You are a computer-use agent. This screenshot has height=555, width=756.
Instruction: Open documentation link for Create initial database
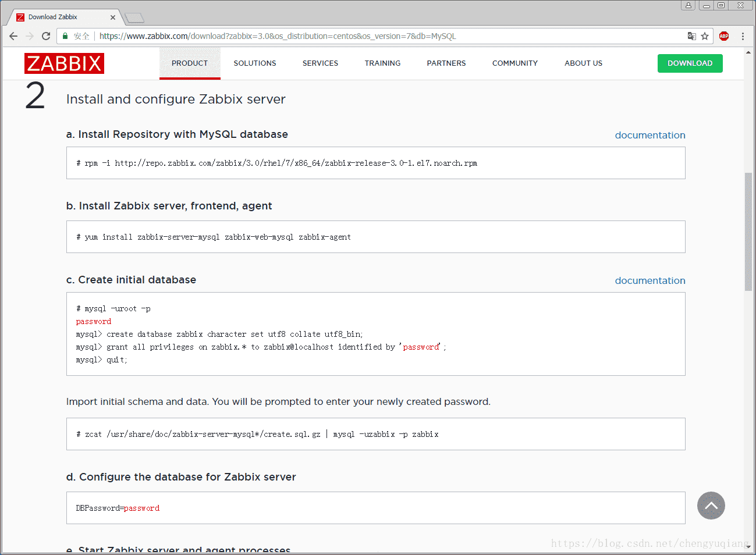pyautogui.click(x=650, y=280)
